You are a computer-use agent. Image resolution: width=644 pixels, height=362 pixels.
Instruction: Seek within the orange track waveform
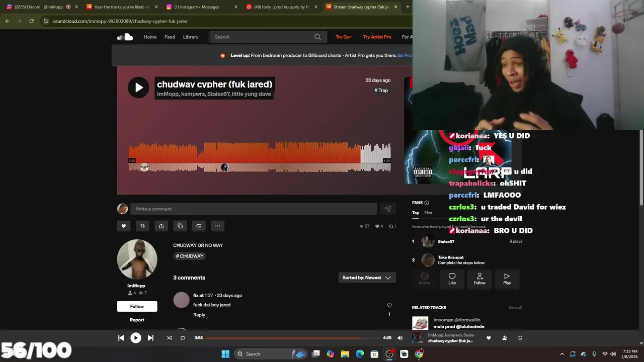tap(260, 158)
